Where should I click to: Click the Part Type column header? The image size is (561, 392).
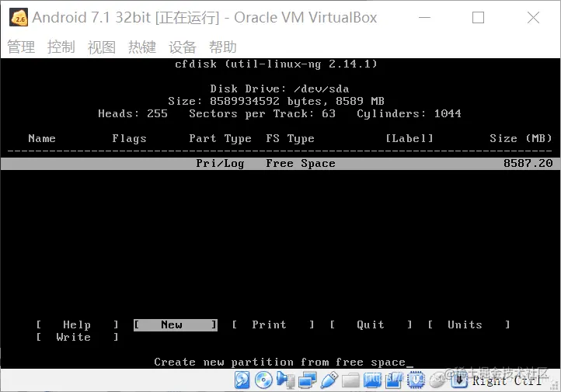[x=220, y=139]
